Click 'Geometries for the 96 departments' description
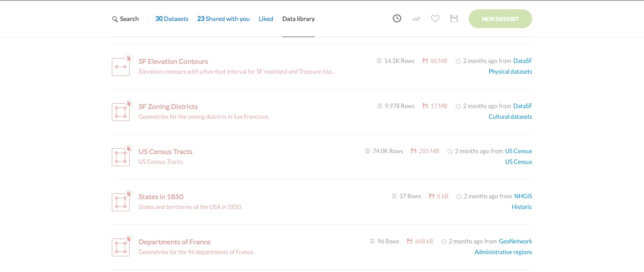The width and height of the screenshot is (644, 272). (196, 252)
